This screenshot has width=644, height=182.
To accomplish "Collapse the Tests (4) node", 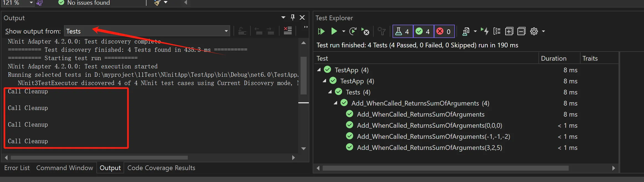I will click(330, 92).
